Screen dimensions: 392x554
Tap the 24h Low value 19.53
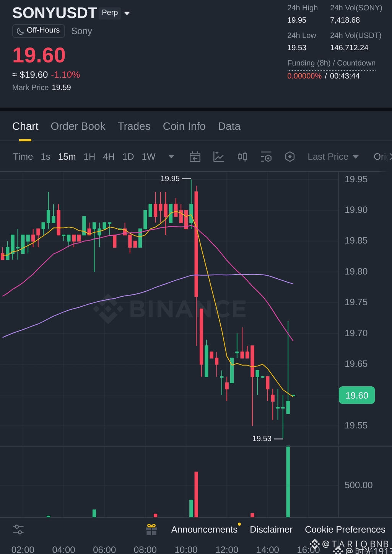point(297,48)
